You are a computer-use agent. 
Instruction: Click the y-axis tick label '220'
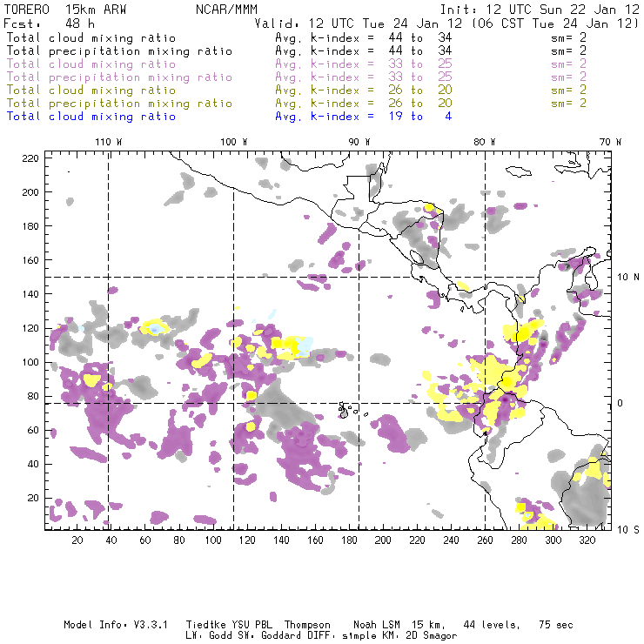pos(30,158)
